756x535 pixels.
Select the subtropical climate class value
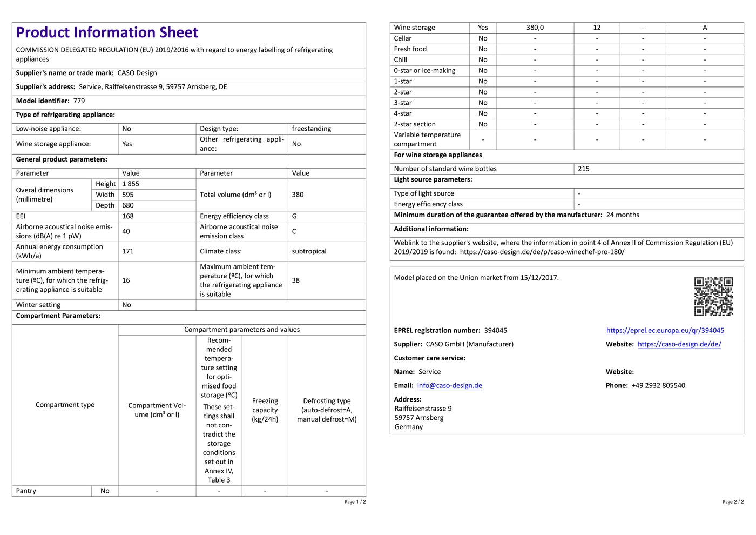[309, 251]
